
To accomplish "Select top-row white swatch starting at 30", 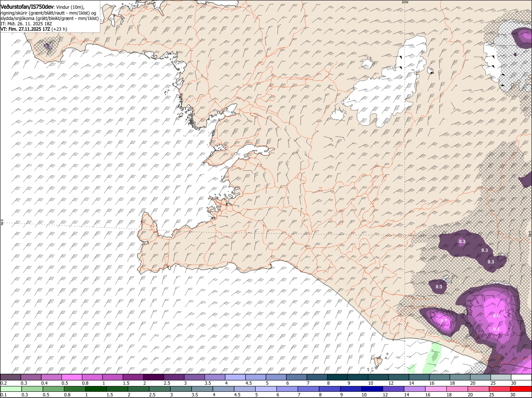I will 521,377.
